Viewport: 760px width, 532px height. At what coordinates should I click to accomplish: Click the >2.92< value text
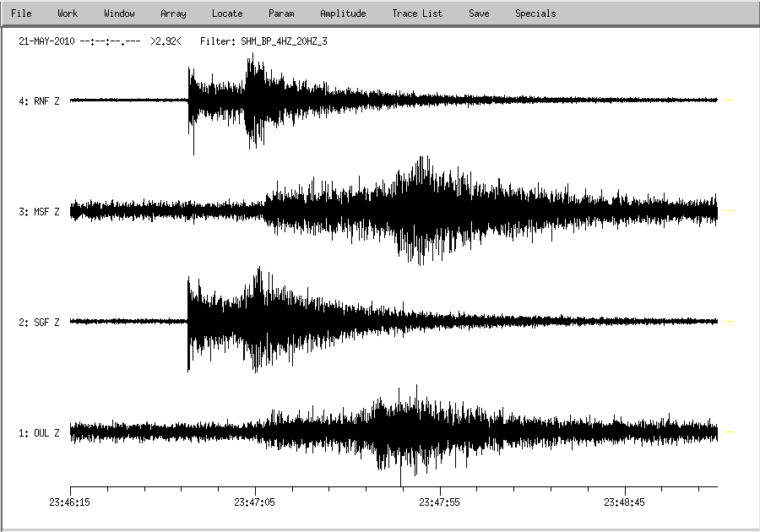click(166, 41)
